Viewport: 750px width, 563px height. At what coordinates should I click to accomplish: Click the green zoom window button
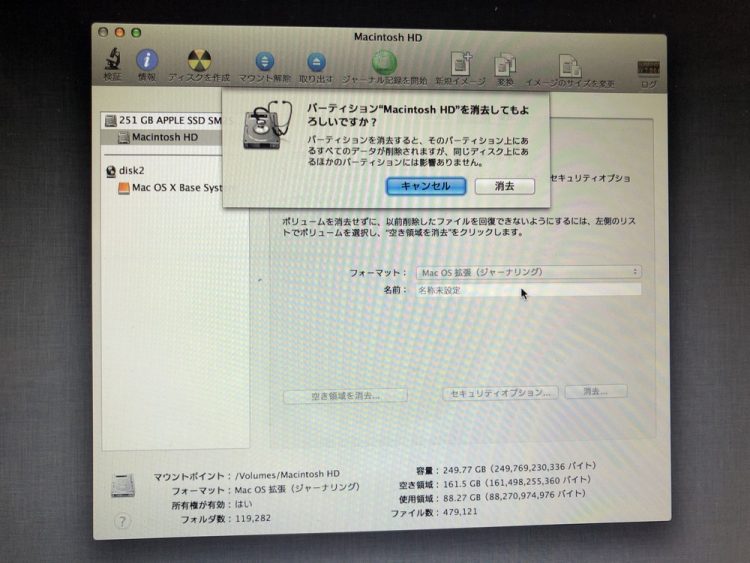click(x=136, y=33)
